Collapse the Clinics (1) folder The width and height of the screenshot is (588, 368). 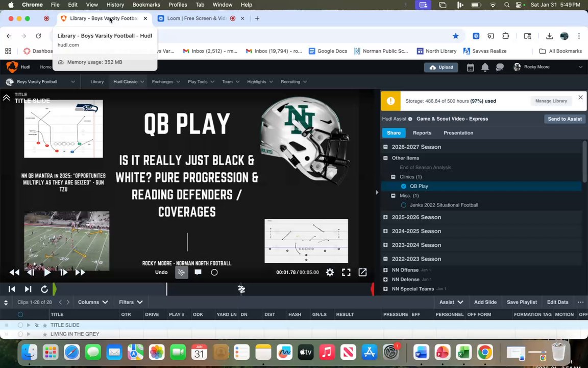pyautogui.click(x=393, y=177)
